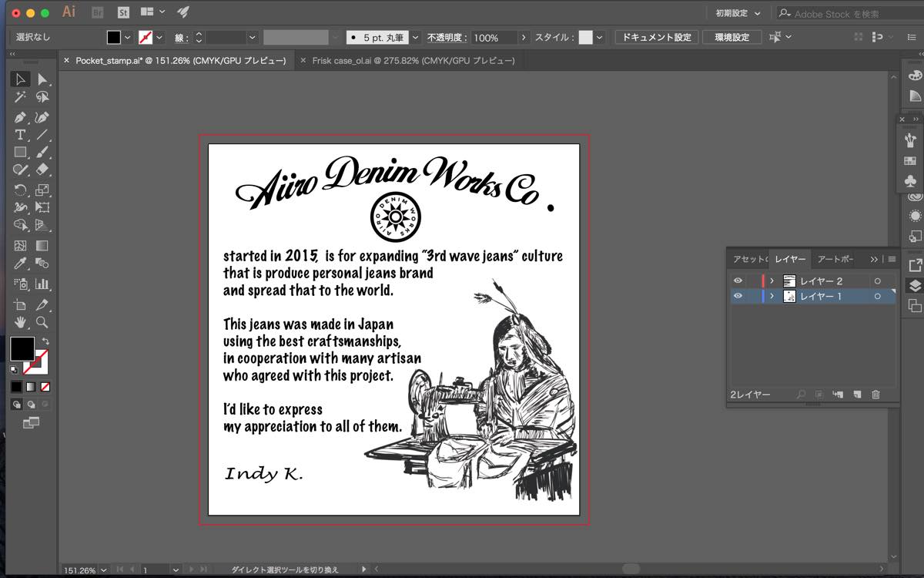Select the Shape Builder tool

tap(20, 226)
